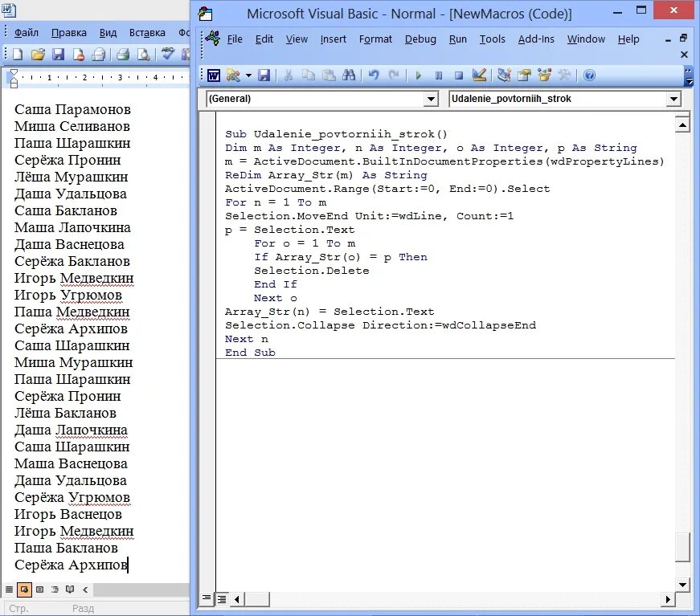The height and width of the screenshot is (616, 700).
Task: Expand the VBA toolbar options chevron
Action: (x=689, y=75)
